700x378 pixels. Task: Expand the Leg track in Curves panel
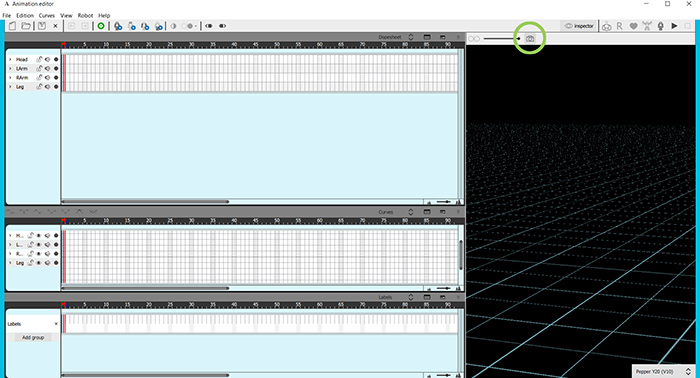pos(10,263)
